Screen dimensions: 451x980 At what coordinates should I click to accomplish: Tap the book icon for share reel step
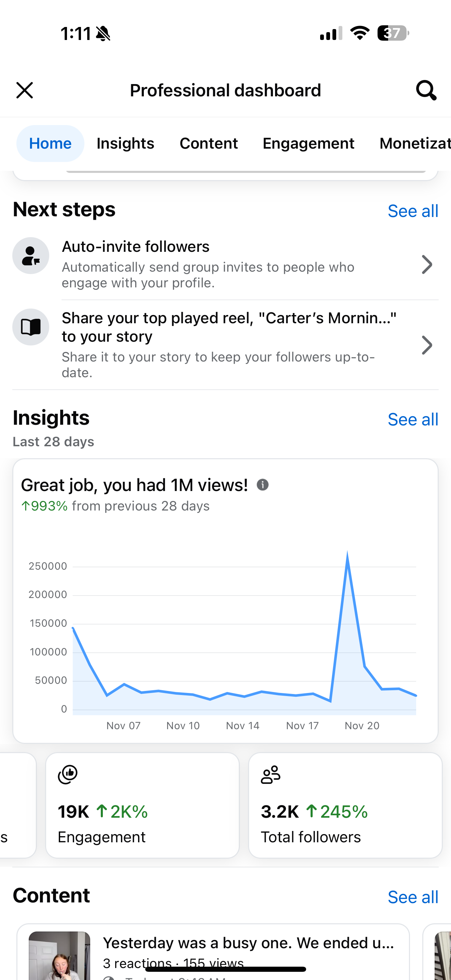coord(31,327)
